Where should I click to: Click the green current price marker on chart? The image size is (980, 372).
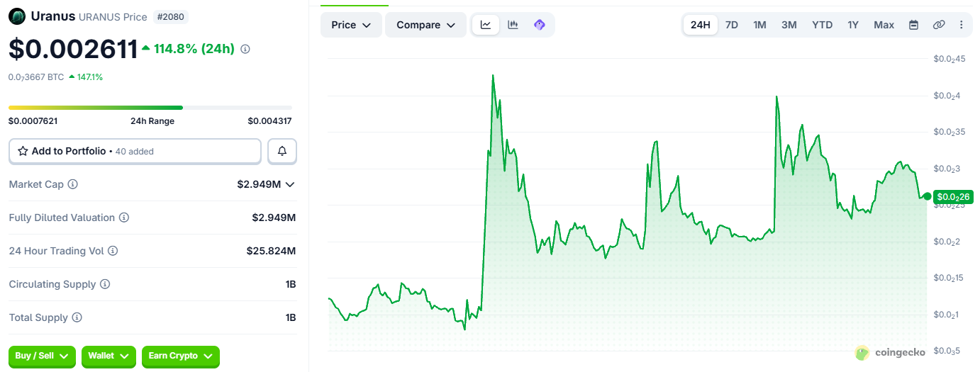[927, 196]
